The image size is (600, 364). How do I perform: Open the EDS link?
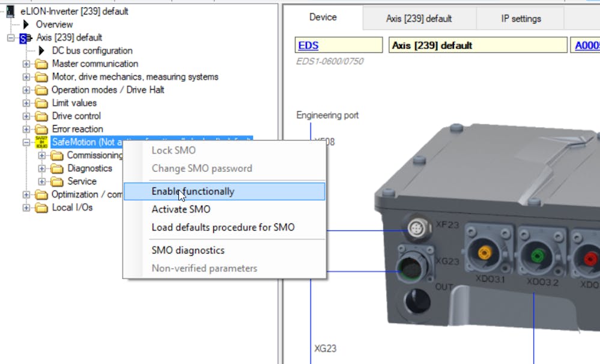pyautogui.click(x=308, y=46)
